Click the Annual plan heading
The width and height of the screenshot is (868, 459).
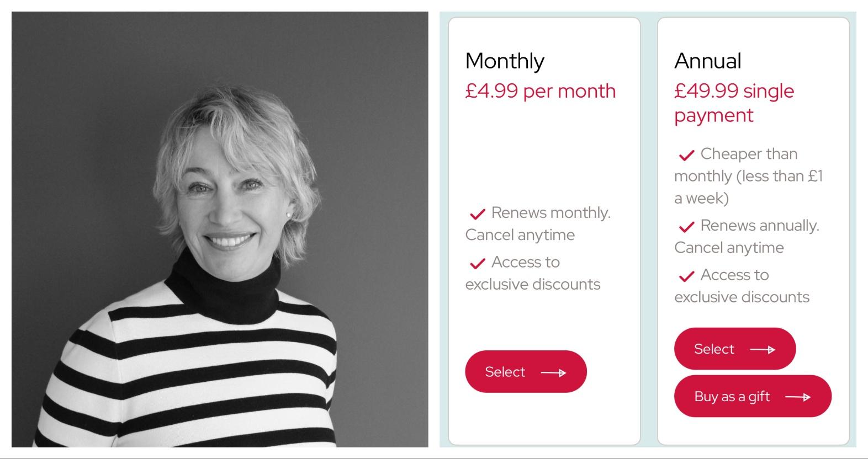pyautogui.click(x=707, y=61)
